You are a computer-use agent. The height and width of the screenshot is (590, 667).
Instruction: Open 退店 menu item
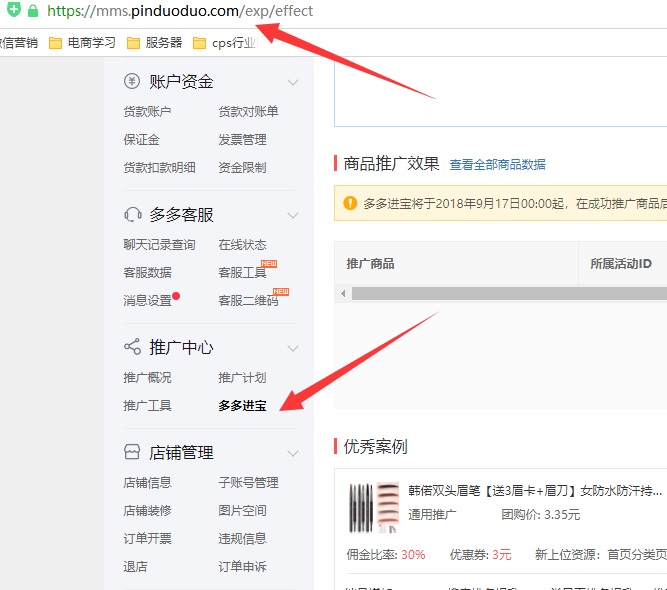click(135, 567)
